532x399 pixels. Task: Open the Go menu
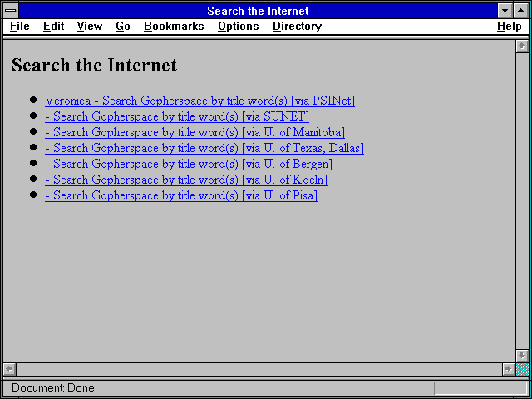click(123, 27)
